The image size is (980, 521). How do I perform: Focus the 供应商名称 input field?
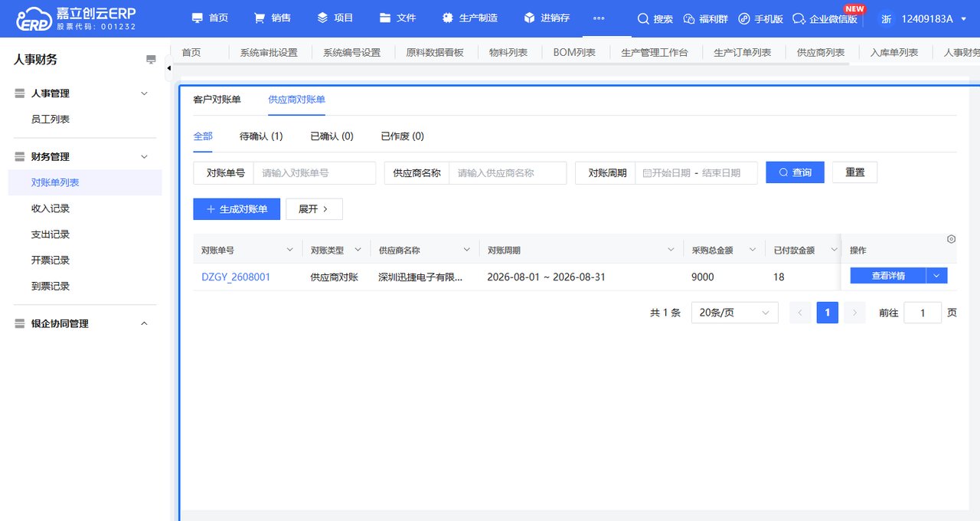[x=507, y=173]
